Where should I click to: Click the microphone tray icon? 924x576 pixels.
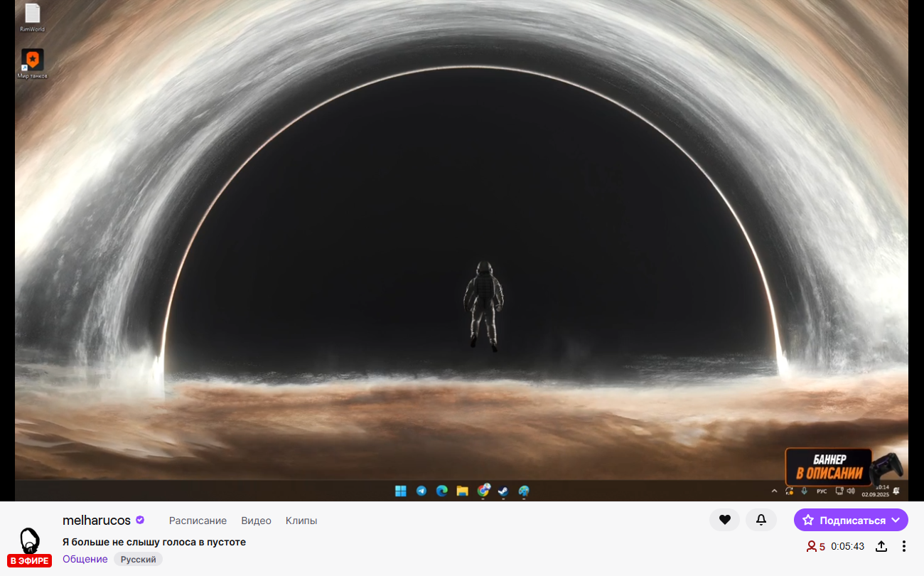pyautogui.click(x=805, y=491)
